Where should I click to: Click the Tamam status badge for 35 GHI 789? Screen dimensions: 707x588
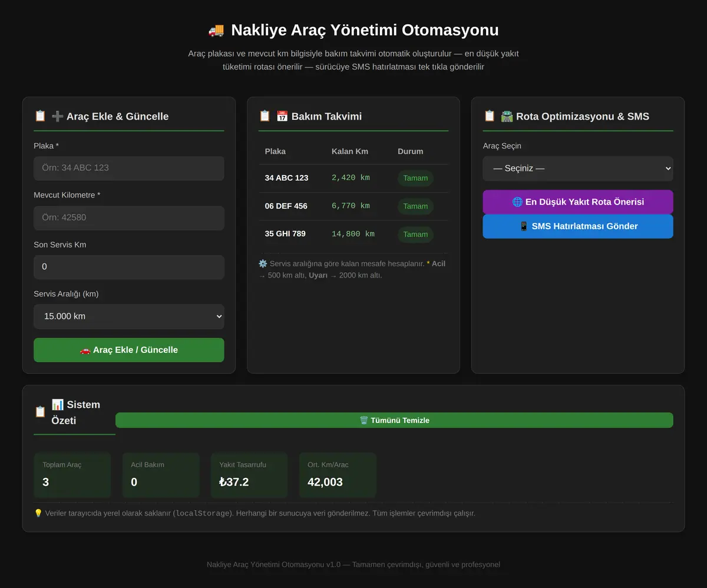pos(415,234)
